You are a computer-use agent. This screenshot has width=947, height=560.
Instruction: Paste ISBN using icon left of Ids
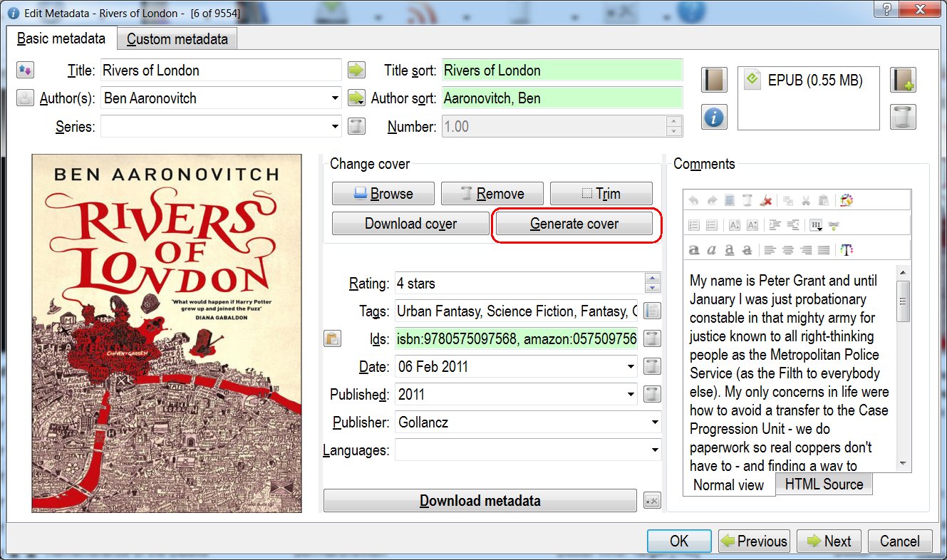click(x=333, y=338)
